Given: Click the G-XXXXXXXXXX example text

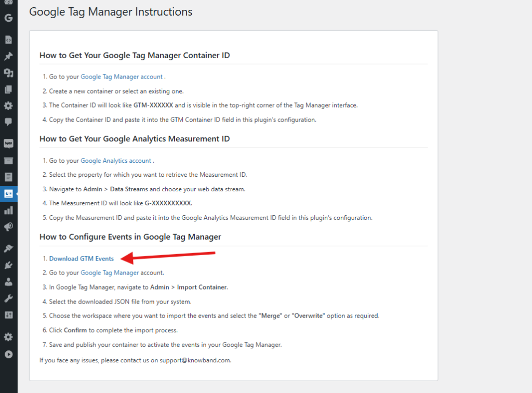Looking at the screenshot, I should coord(168,203).
